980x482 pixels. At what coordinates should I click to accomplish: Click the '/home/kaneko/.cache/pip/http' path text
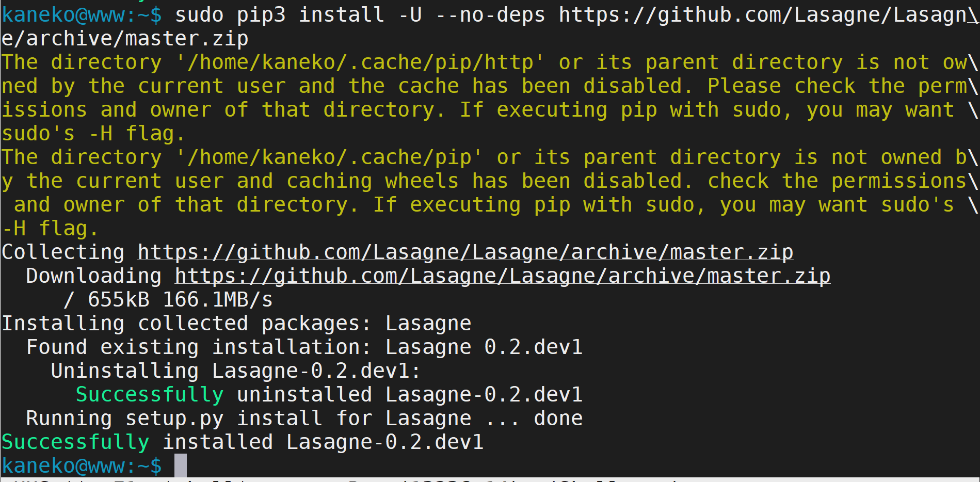[360, 62]
